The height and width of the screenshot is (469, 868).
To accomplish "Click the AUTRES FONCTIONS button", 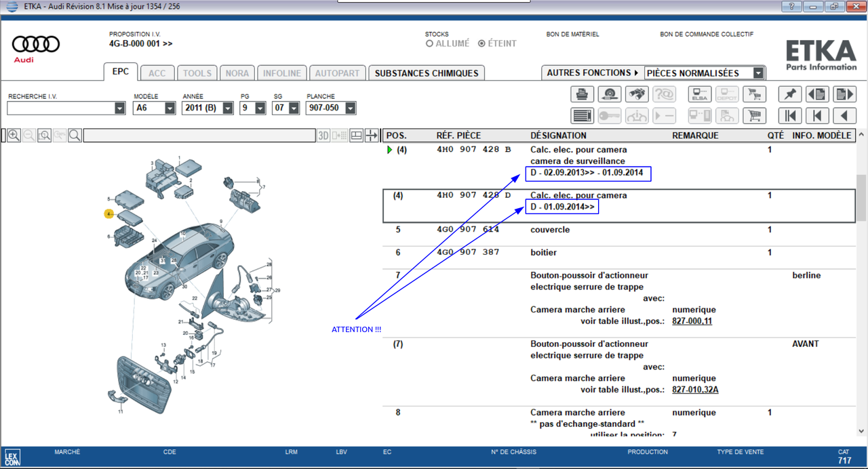I will (592, 73).
